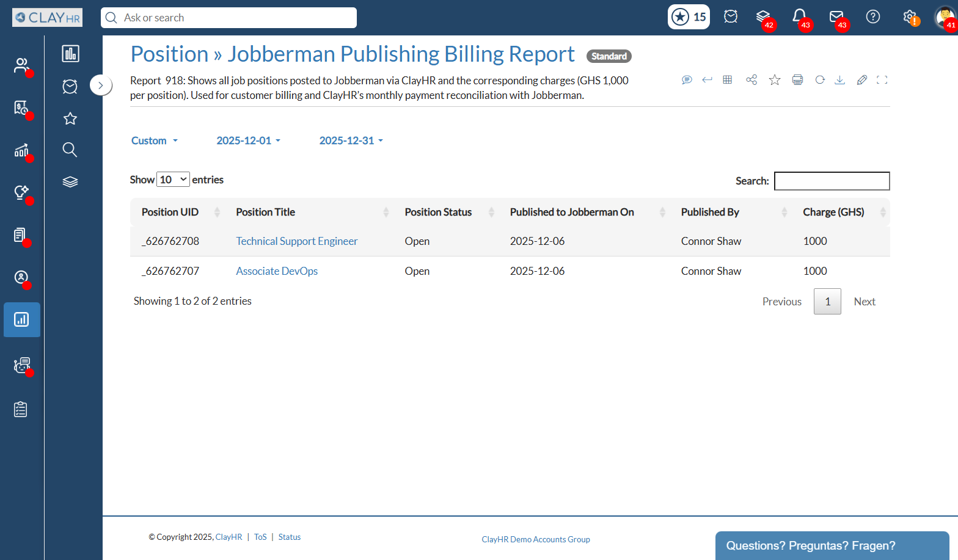Click the ClayHR footer link

click(229, 537)
